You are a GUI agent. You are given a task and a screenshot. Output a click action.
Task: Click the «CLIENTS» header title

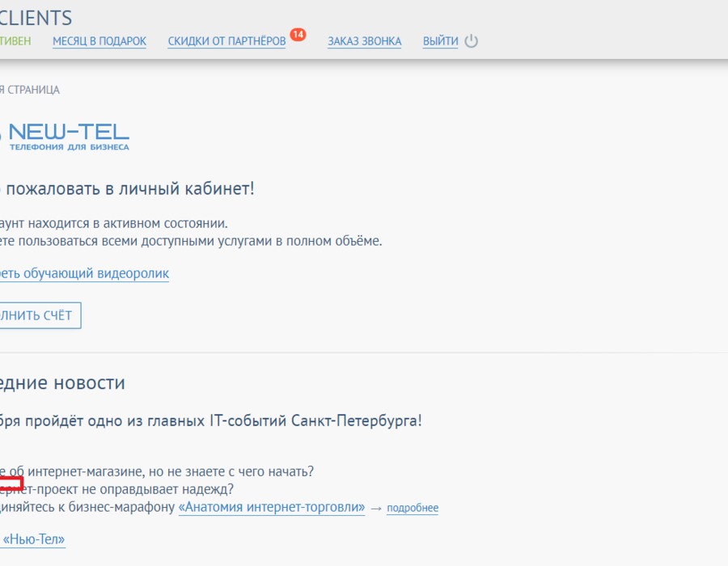point(36,19)
